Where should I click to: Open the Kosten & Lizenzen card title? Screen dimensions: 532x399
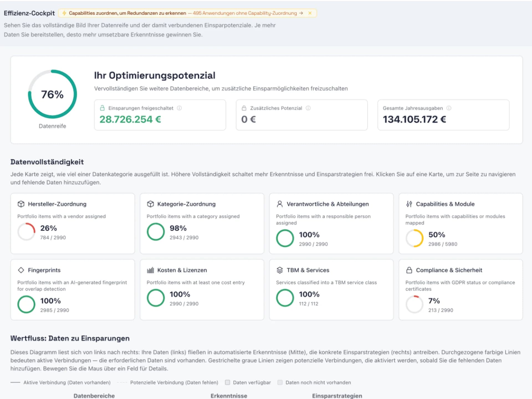coord(182,270)
